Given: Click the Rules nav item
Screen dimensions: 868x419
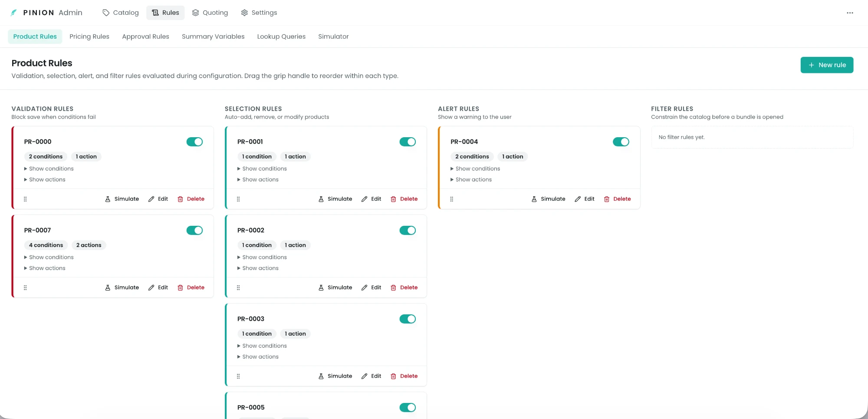Looking at the screenshot, I should 165,13.
